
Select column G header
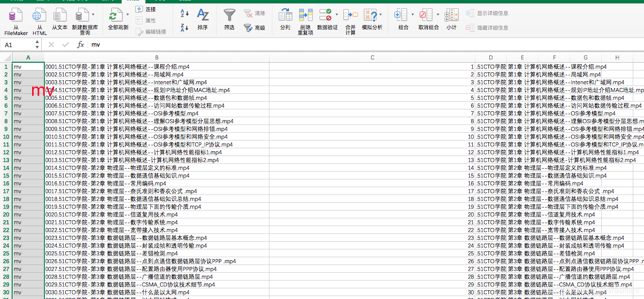(586, 57)
